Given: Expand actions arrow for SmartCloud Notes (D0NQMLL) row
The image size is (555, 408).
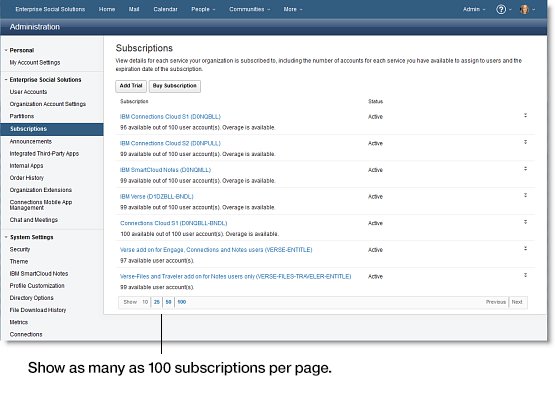Looking at the screenshot, I should coord(526,169).
